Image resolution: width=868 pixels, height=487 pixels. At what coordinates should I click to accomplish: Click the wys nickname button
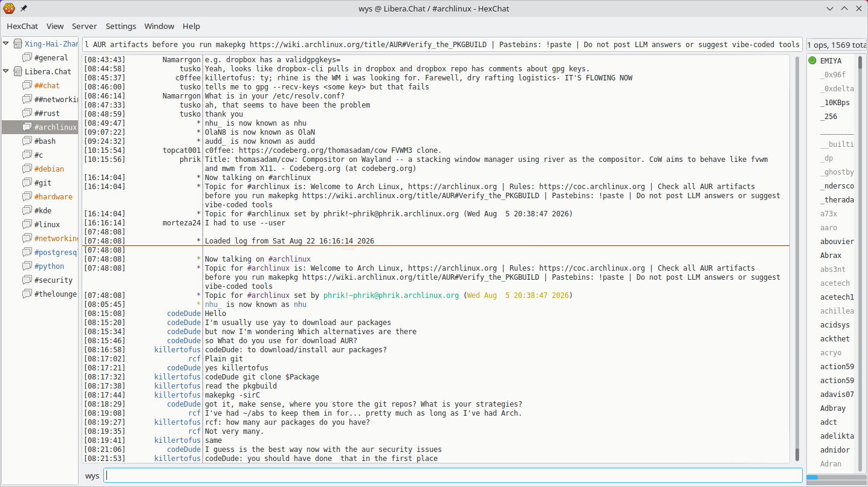(92, 476)
